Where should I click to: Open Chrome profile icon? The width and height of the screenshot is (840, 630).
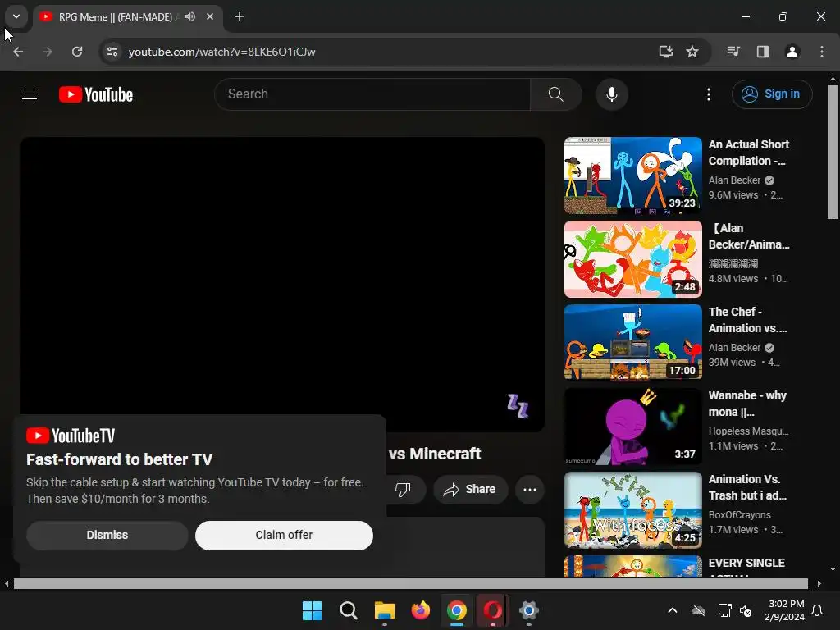pos(792,52)
